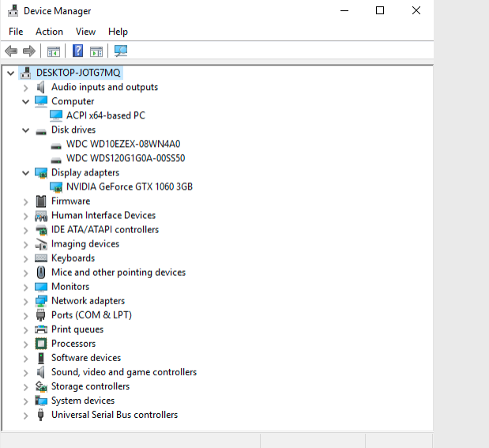The width and height of the screenshot is (489, 448).
Task: Toggle the action pane toolbar icon
Action: [96, 51]
